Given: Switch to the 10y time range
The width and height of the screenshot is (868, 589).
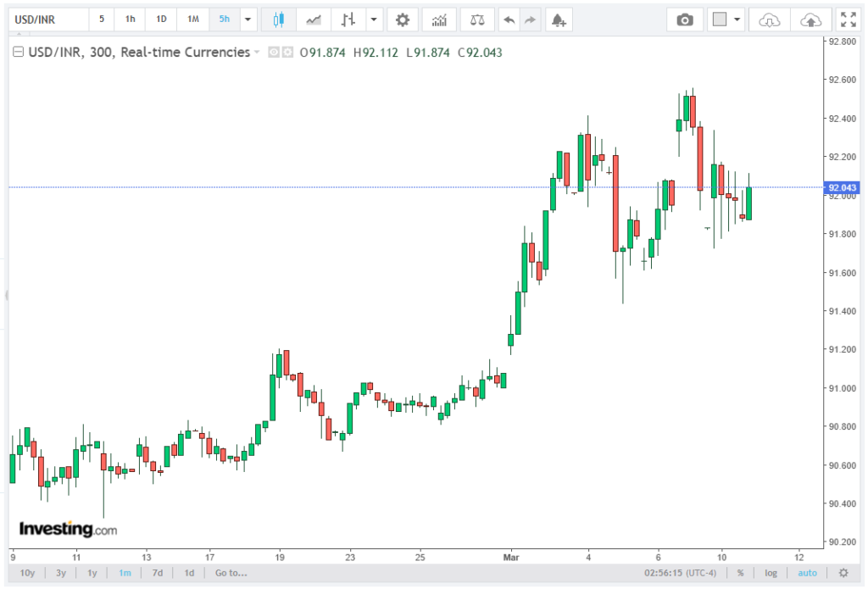Looking at the screenshot, I should tap(27, 573).
